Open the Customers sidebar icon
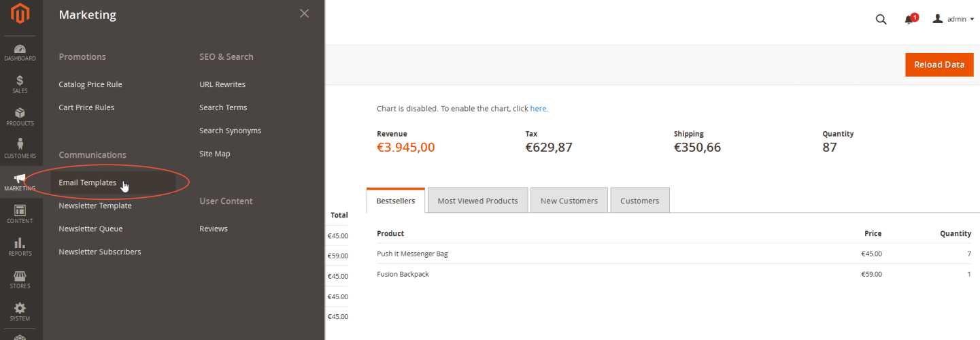980x340 pixels. click(20, 149)
